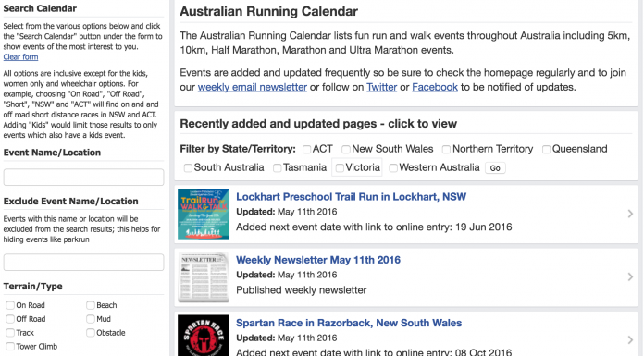Click the 'Search Calendar' sidebar heading
Viewport: 644px width, 356px height.
pyautogui.click(x=40, y=8)
